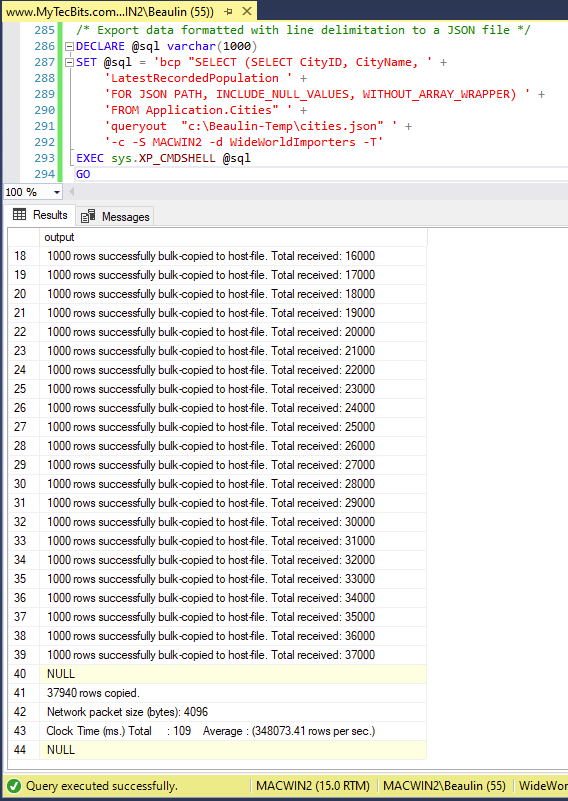Screen dimensions: 568x801
Task: Click the 37940 rows copied cell
Action: pos(233,693)
